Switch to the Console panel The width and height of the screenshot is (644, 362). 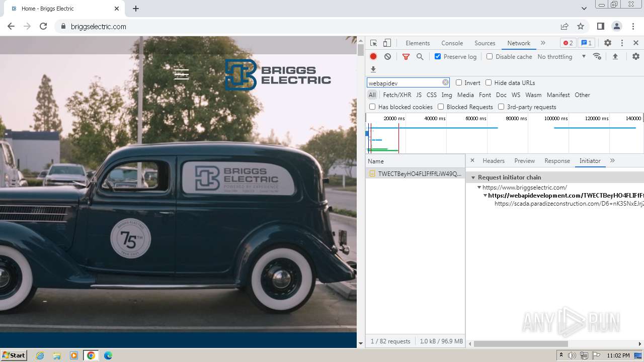click(452, 43)
